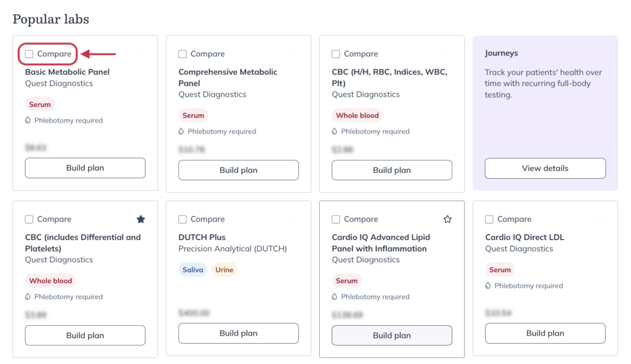Click the Saliva specimen tag on DUTCH Plus
This screenshot has height=364, width=631.
[x=193, y=269]
